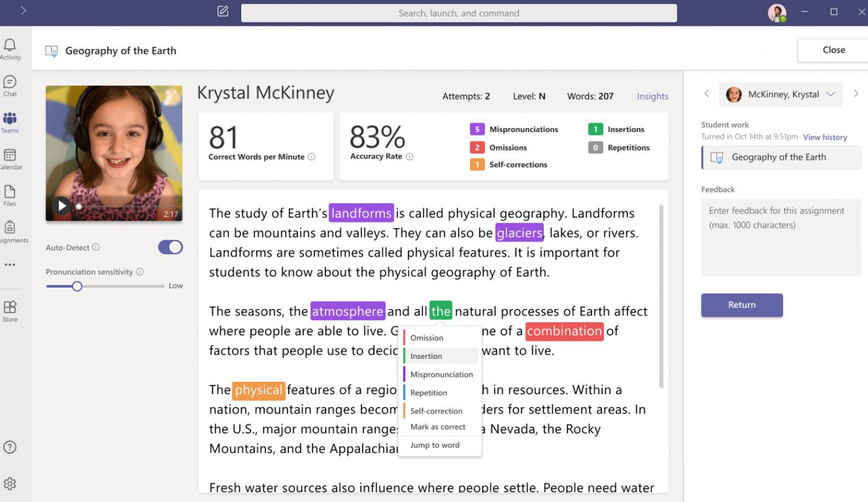Click the highlighted word glaciers
868x502 pixels.
tap(520, 233)
